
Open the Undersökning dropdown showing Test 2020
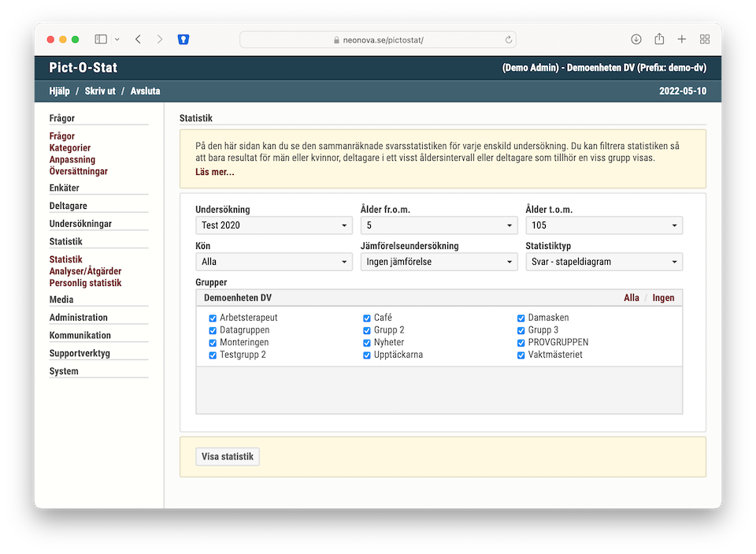pyautogui.click(x=273, y=226)
